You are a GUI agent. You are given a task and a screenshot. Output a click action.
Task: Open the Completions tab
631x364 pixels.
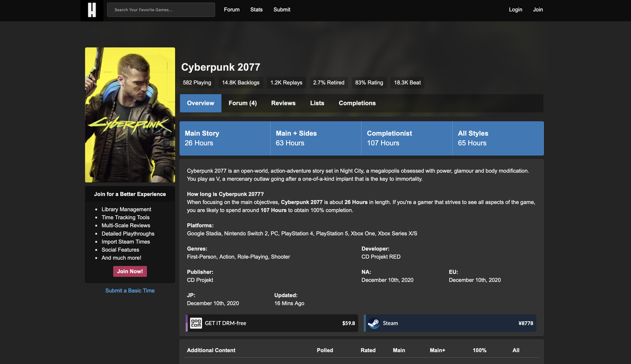[x=357, y=103]
